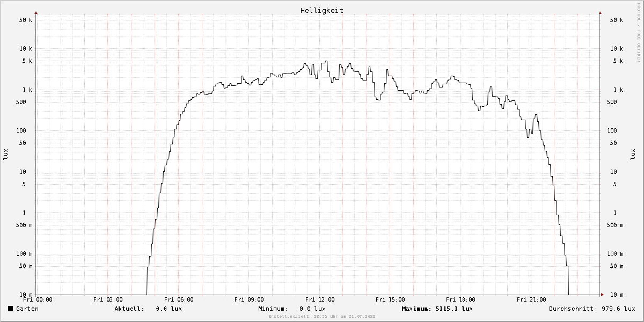Screen dimensions: 644x322
Task: Click the "Fri 06:00" time axis label
Action: [179, 299]
